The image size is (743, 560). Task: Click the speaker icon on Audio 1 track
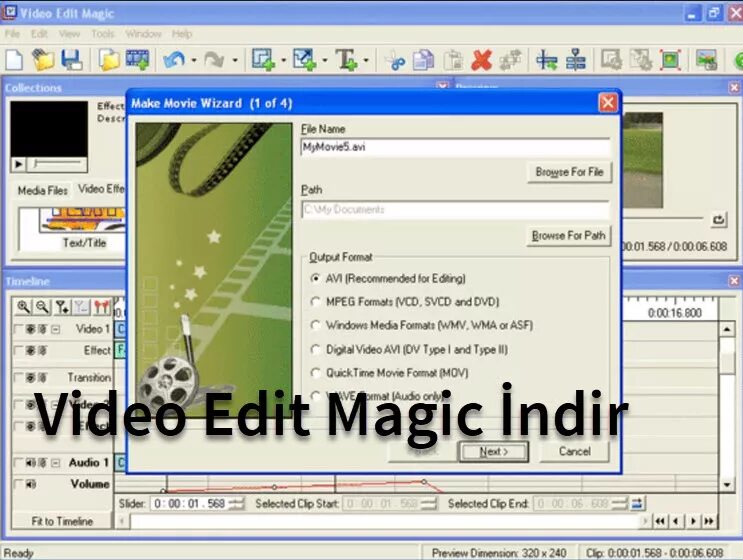tap(31, 462)
